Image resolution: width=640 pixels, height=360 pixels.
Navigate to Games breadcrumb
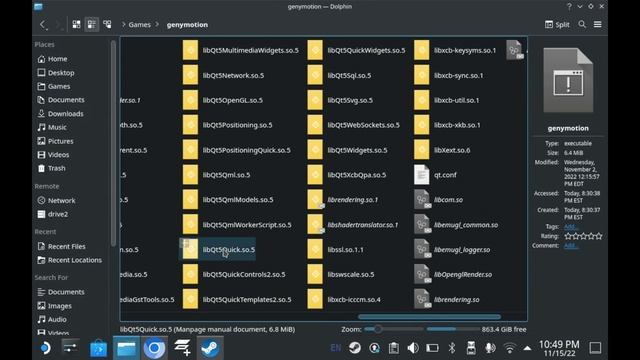click(140, 24)
